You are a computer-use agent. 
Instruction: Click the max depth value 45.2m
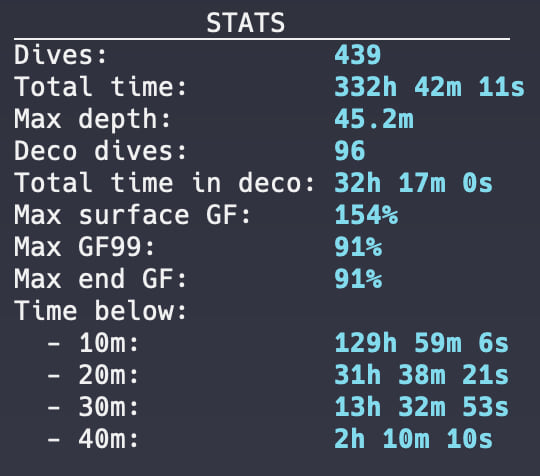[x=374, y=119]
